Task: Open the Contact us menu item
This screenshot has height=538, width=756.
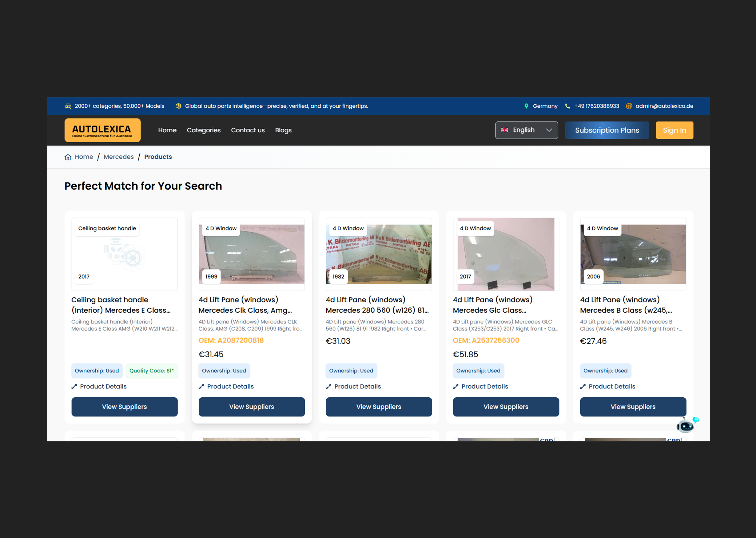Action: [248, 130]
